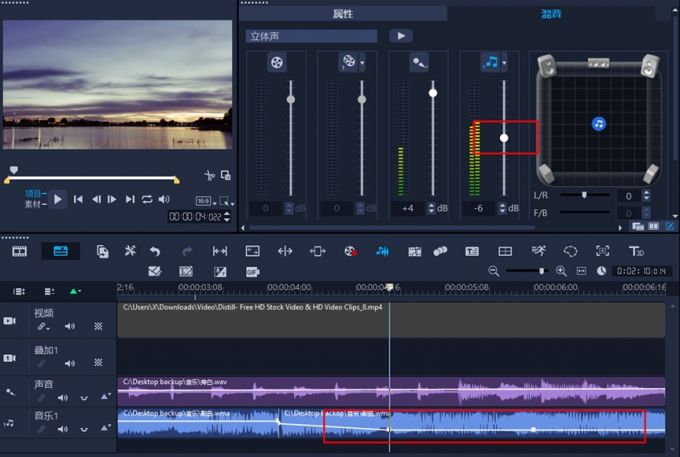Open the Multi-Camera Editor icon
680x457 pixels.
[415, 251]
